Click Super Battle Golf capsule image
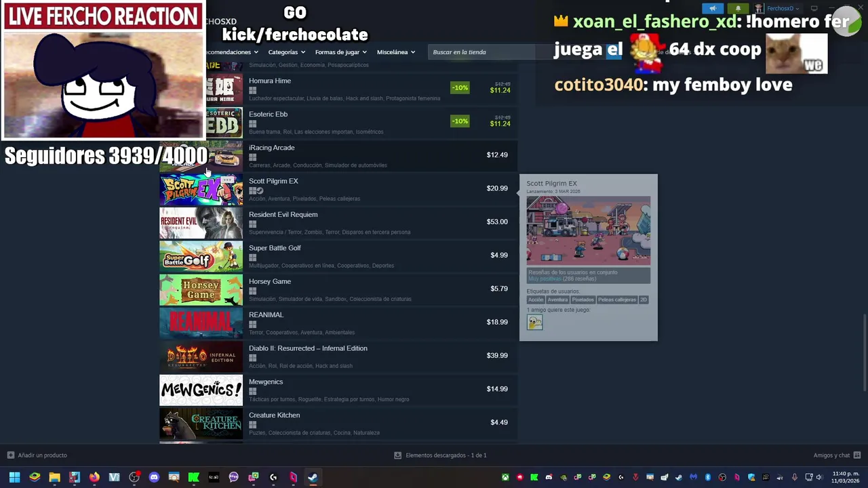Viewport: 868px width, 488px height. (201, 256)
